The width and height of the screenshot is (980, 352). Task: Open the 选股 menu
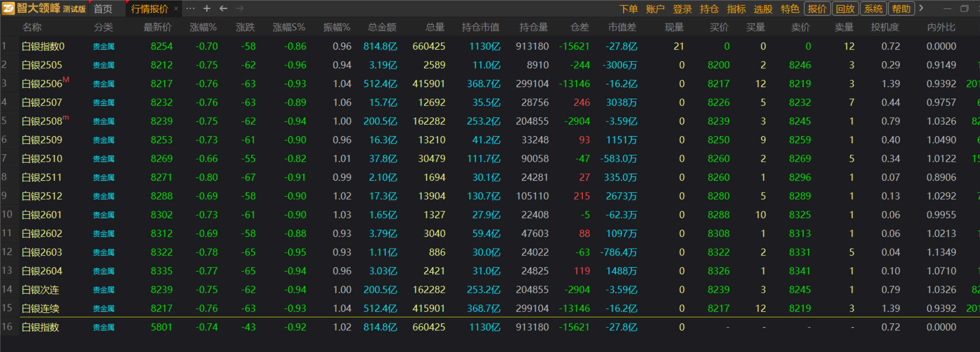point(763,9)
